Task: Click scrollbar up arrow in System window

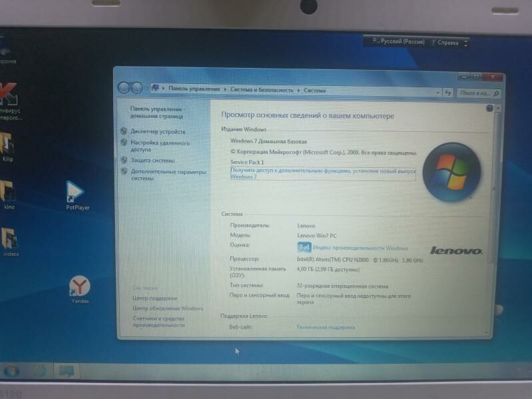Action: [498, 108]
